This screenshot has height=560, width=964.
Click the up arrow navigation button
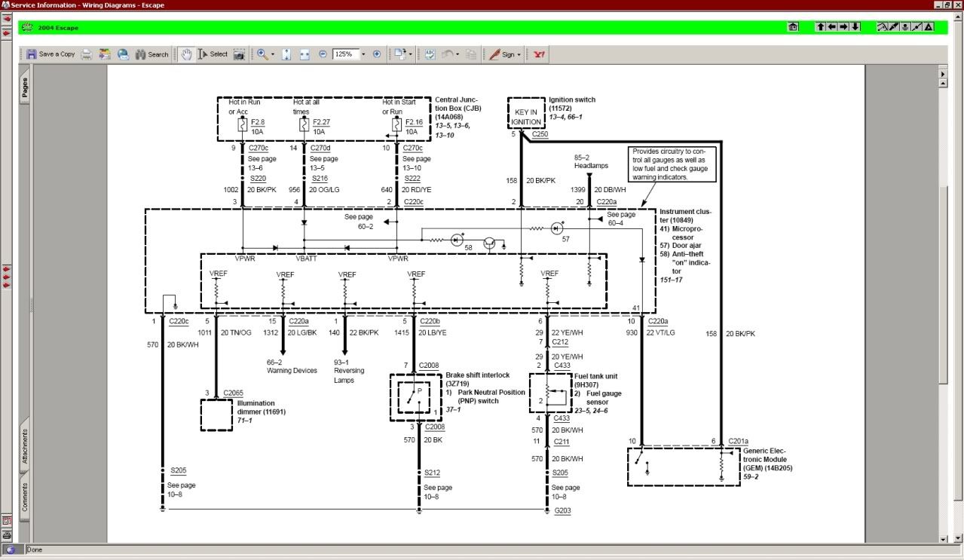pos(820,27)
